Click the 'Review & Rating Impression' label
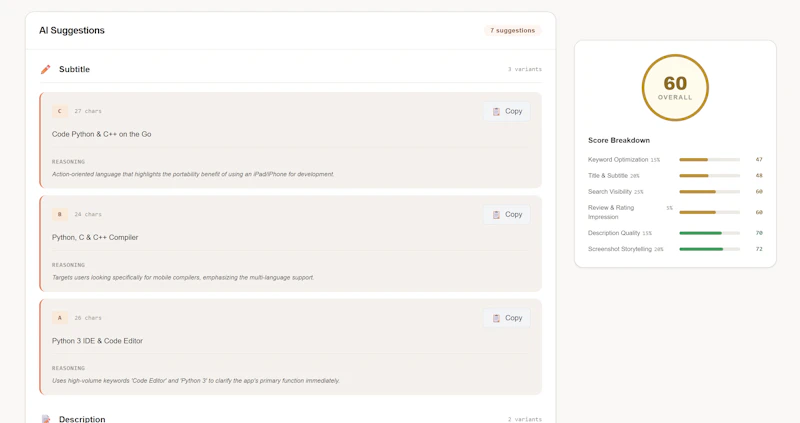Screen dimensions: 800x423 (x=611, y=212)
